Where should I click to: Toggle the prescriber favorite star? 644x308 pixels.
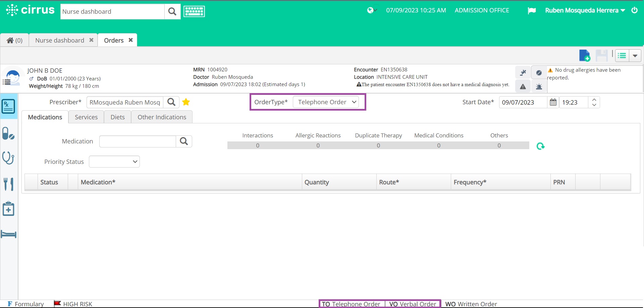(x=186, y=102)
